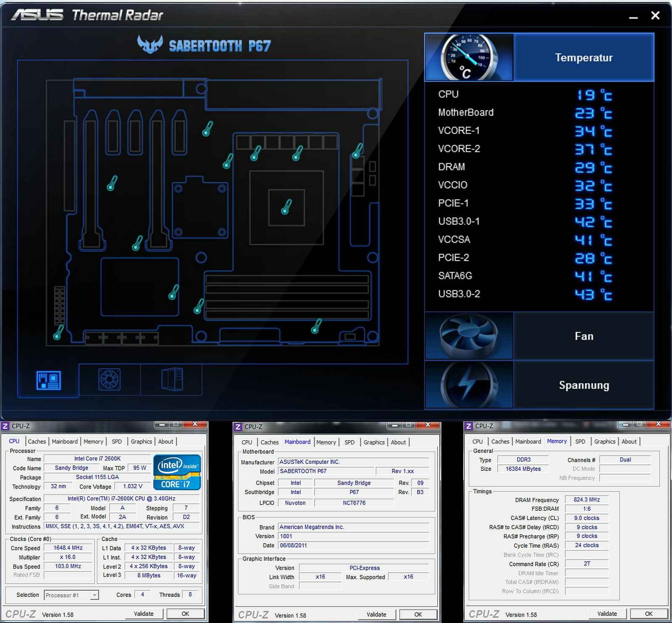The height and width of the screenshot is (623, 672).
Task: Click Validate in CPU-Z CPU window
Action: pyautogui.click(x=144, y=614)
